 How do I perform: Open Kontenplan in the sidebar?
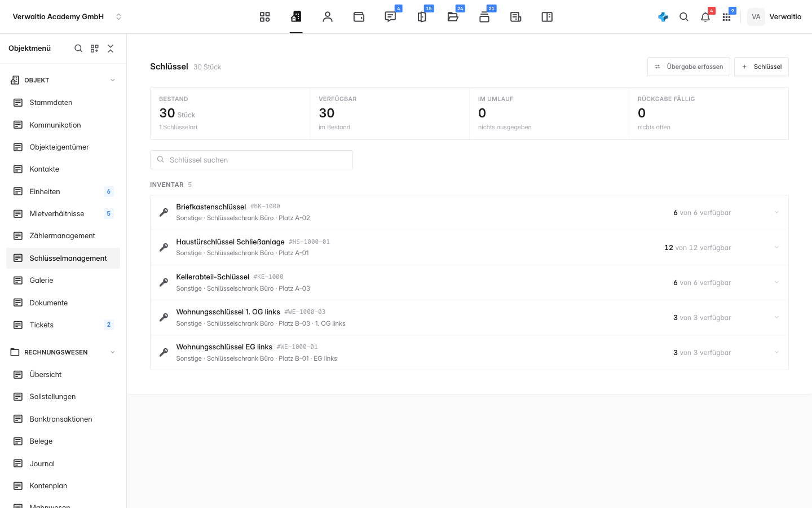pos(63,486)
